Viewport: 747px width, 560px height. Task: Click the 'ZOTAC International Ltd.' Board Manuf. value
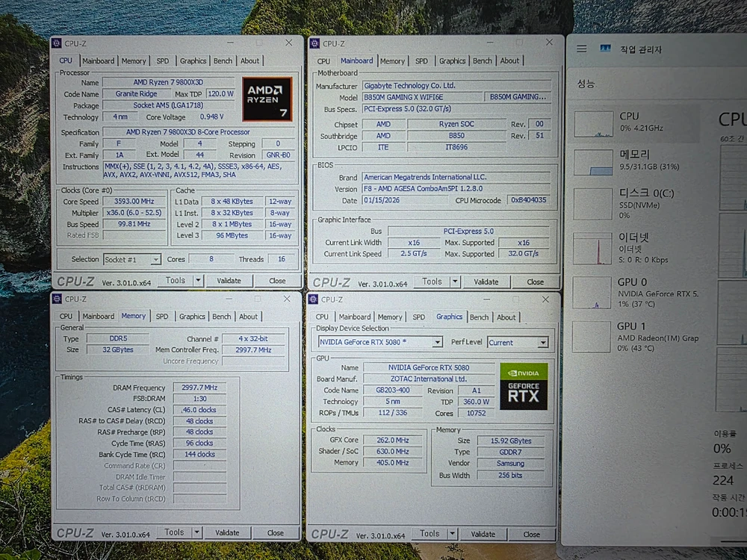[429, 379]
